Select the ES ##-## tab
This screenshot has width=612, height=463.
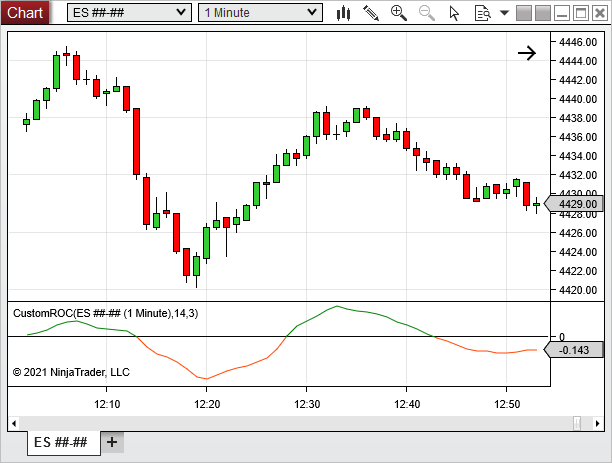(x=62, y=442)
